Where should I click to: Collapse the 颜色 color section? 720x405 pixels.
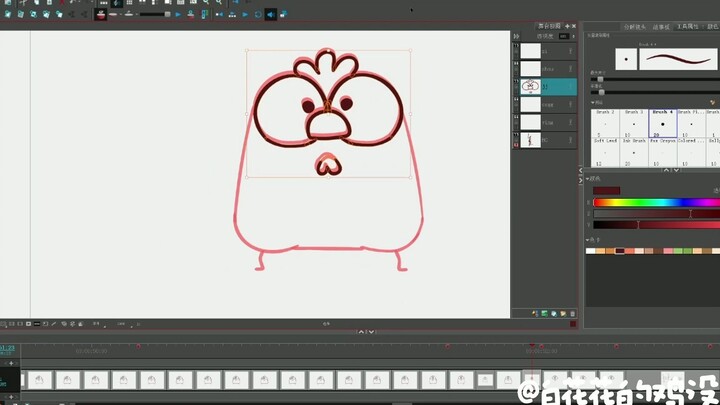(588, 179)
